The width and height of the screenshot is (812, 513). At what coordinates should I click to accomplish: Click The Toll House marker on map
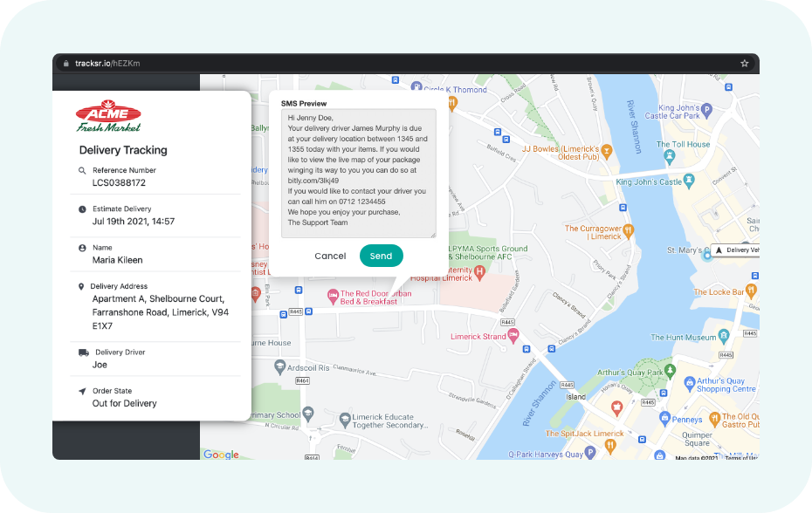pyautogui.click(x=670, y=156)
